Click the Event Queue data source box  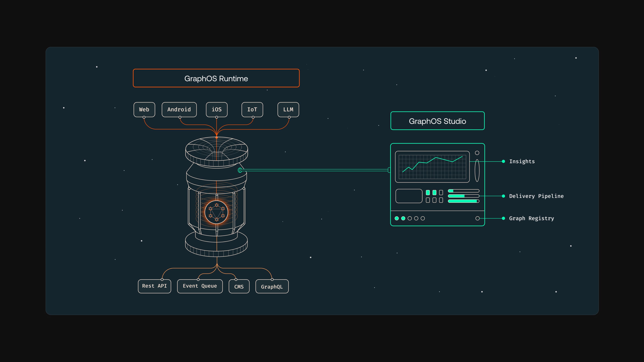click(200, 286)
